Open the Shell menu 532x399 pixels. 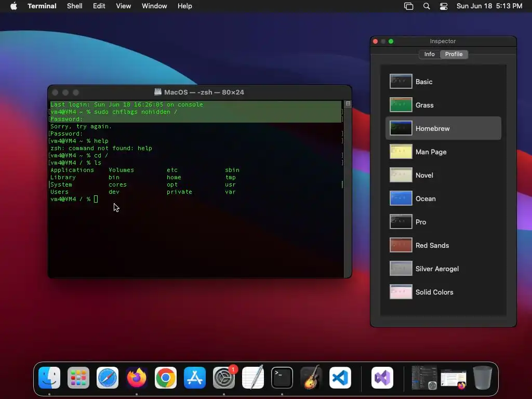[x=75, y=6]
